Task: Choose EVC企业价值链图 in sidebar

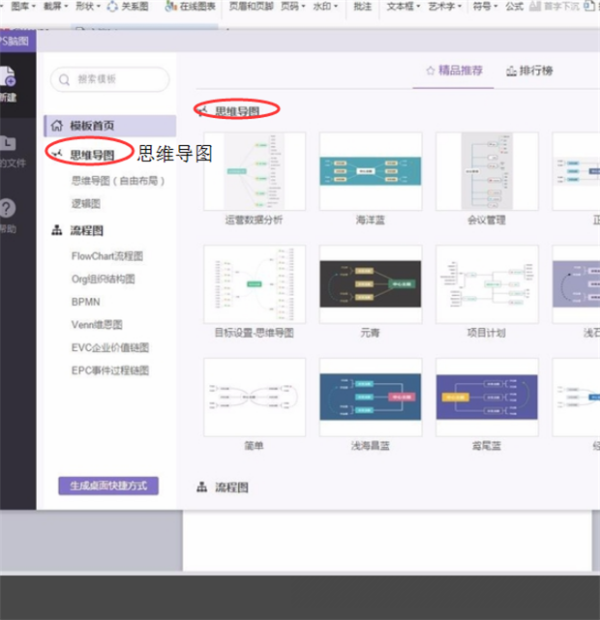Action: click(x=110, y=348)
